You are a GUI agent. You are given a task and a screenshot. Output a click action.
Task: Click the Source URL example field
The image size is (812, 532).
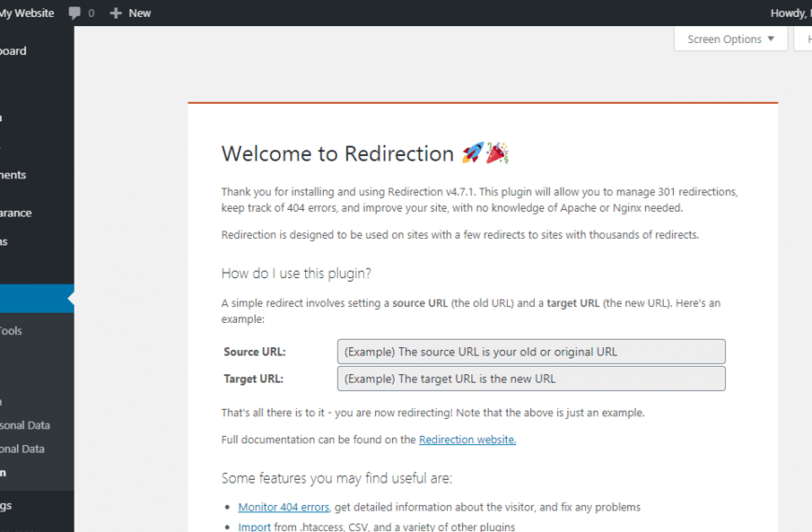click(531, 352)
